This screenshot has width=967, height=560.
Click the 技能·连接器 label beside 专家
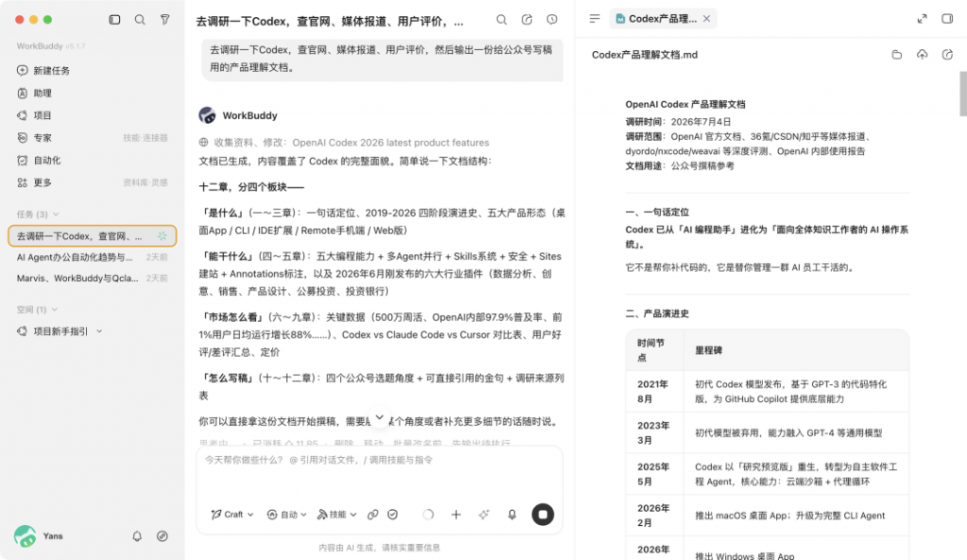(144, 138)
